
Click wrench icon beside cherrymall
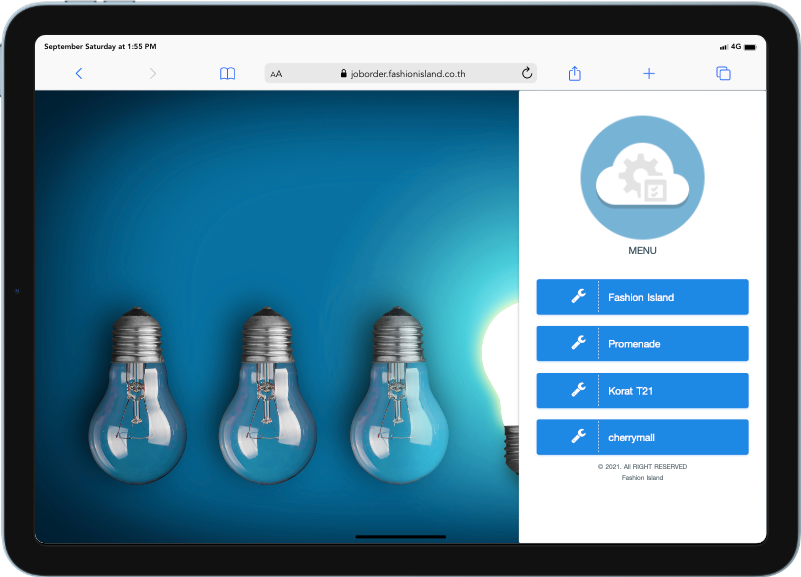[578, 437]
